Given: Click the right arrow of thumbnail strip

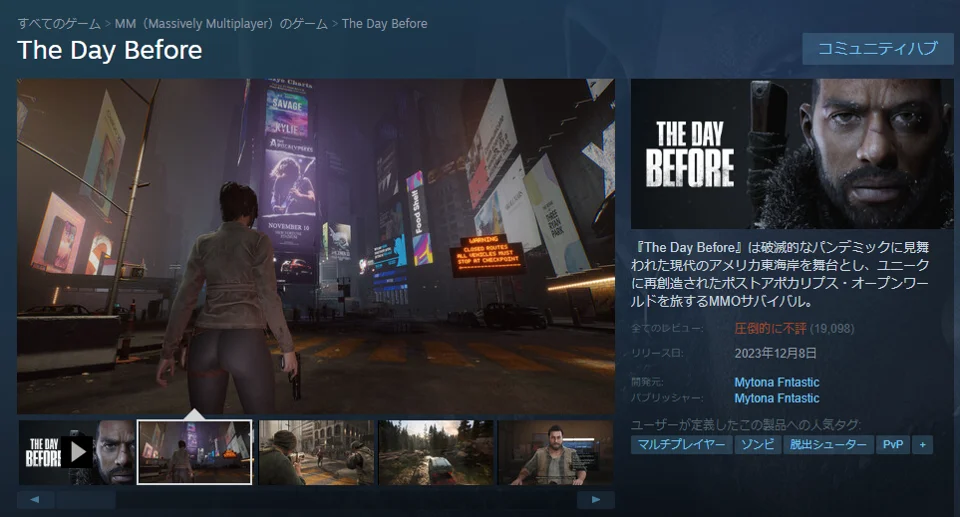Looking at the screenshot, I should coord(596,499).
